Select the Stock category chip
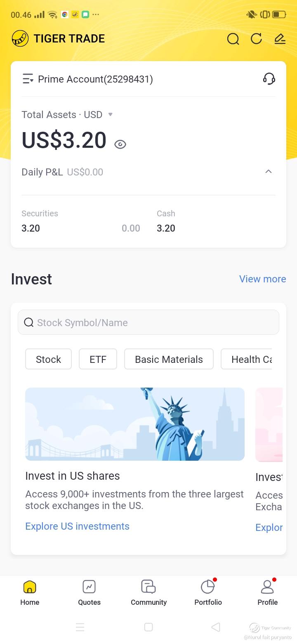Viewport: 297px width, 644px height. coord(48,359)
